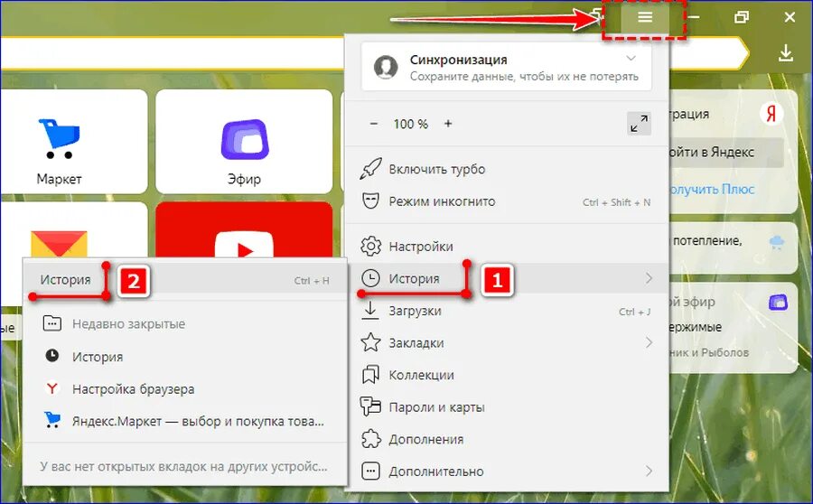Open the mail envelope tile
The image size is (813, 504).
coord(74,229)
